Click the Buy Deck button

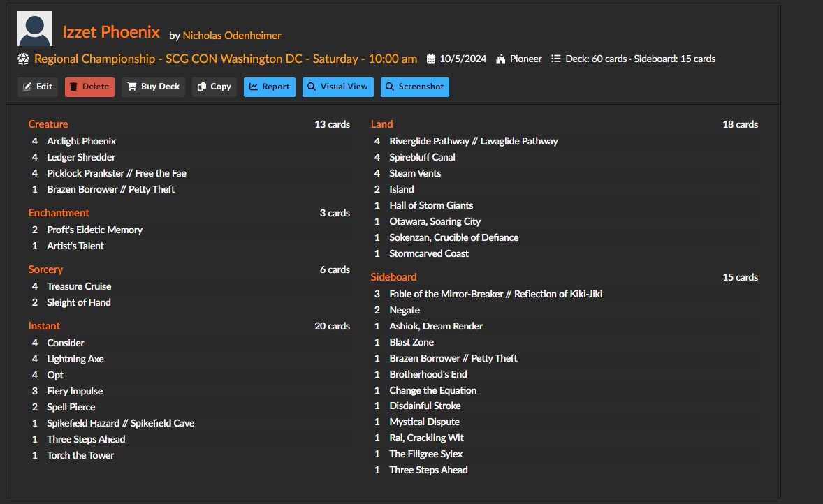[x=153, y=87]
